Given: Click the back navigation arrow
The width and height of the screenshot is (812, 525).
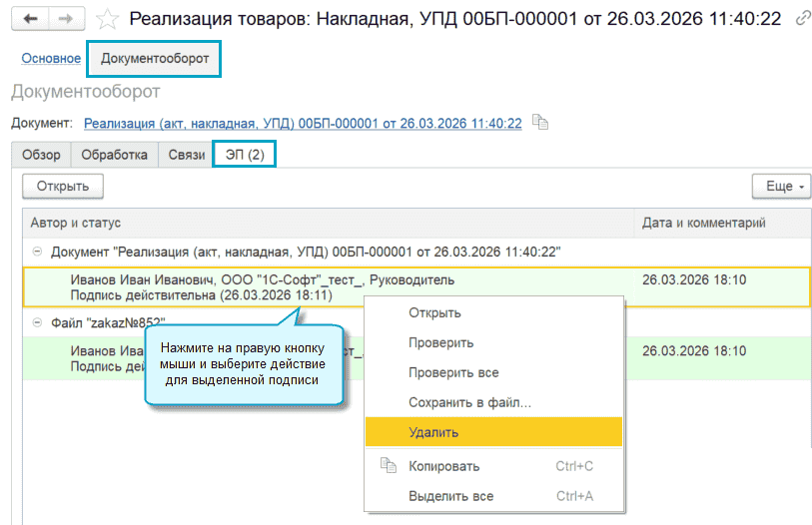Looking at the screenshot, I should 30,19.
